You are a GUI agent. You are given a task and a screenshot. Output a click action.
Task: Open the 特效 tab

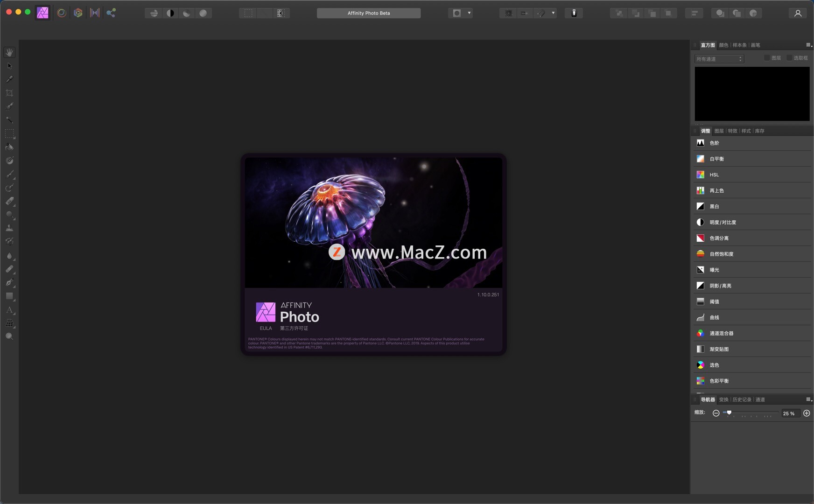[732, 131]
